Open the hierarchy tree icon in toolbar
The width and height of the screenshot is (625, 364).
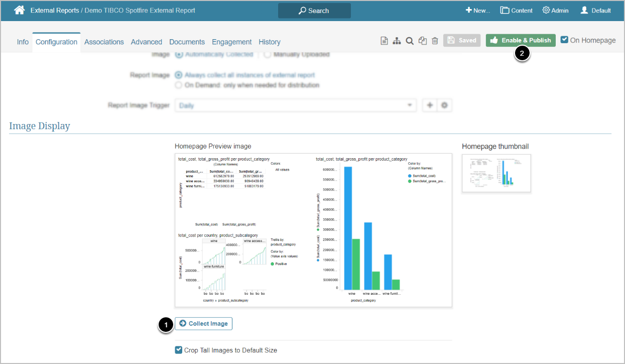(x=397, y=41)
